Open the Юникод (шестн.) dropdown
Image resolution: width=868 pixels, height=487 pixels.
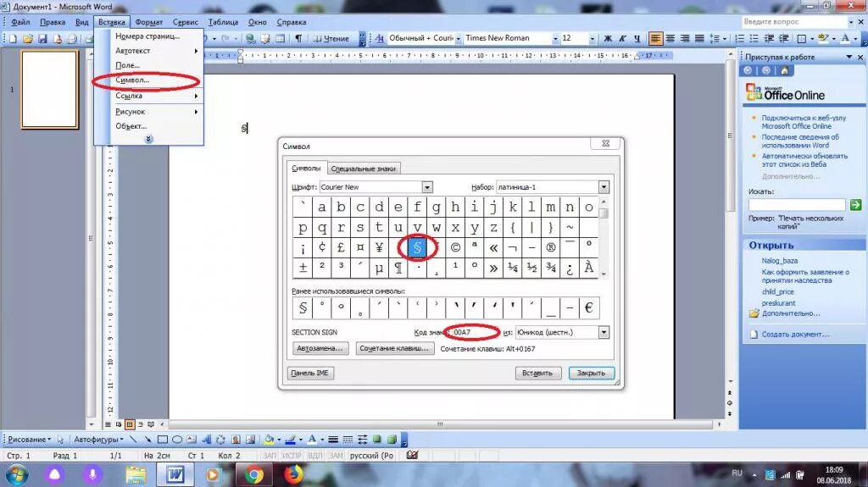tap(604, 332)
